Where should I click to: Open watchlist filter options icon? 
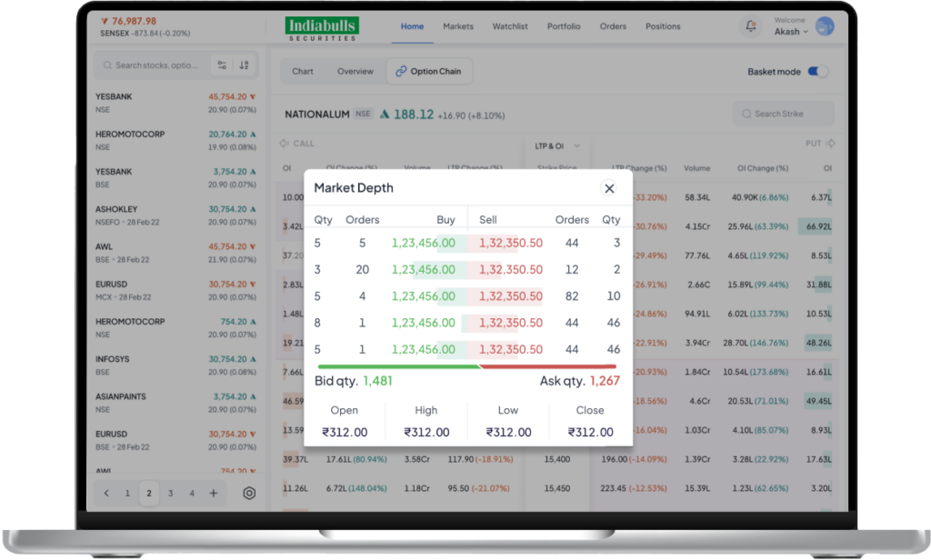(222, 65)
